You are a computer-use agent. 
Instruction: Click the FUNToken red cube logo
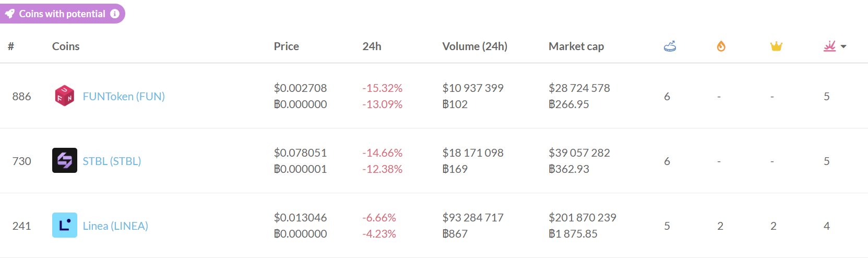click(x=65, y=96)
